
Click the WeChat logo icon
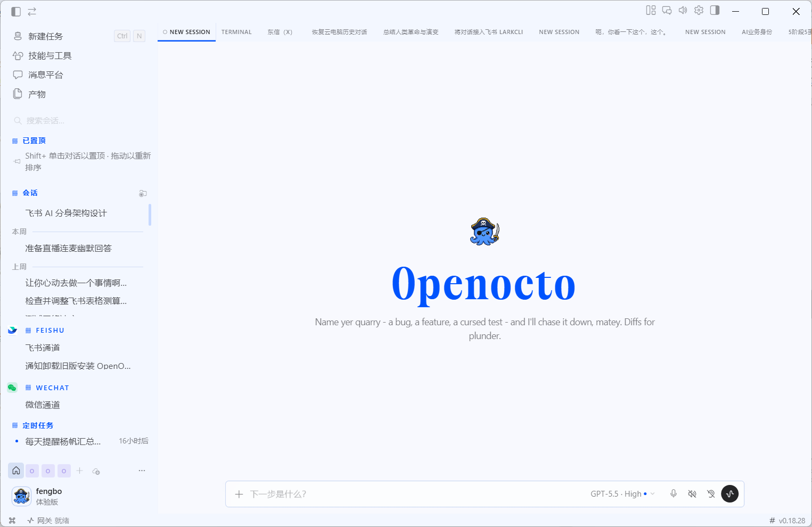click(x=12, y=388)
